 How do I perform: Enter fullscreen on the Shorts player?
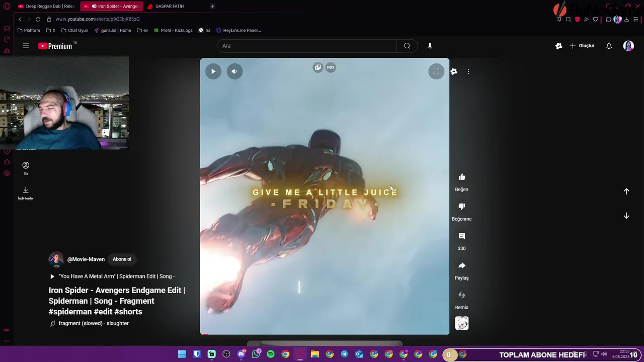[436, 71]
